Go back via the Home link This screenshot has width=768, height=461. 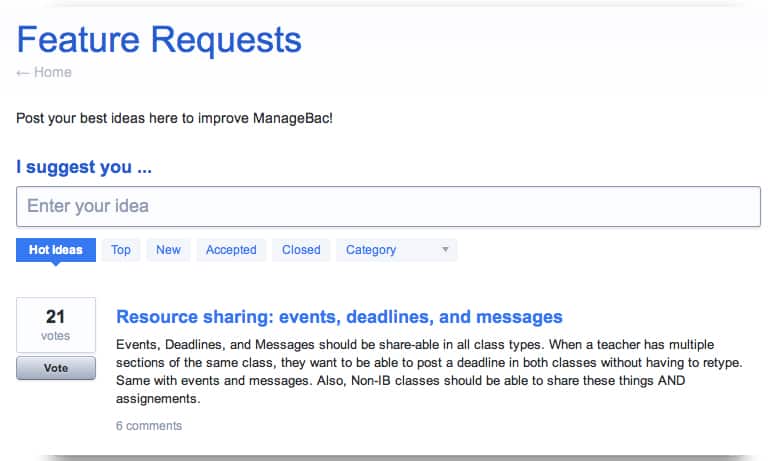click(x=44, y=73)
